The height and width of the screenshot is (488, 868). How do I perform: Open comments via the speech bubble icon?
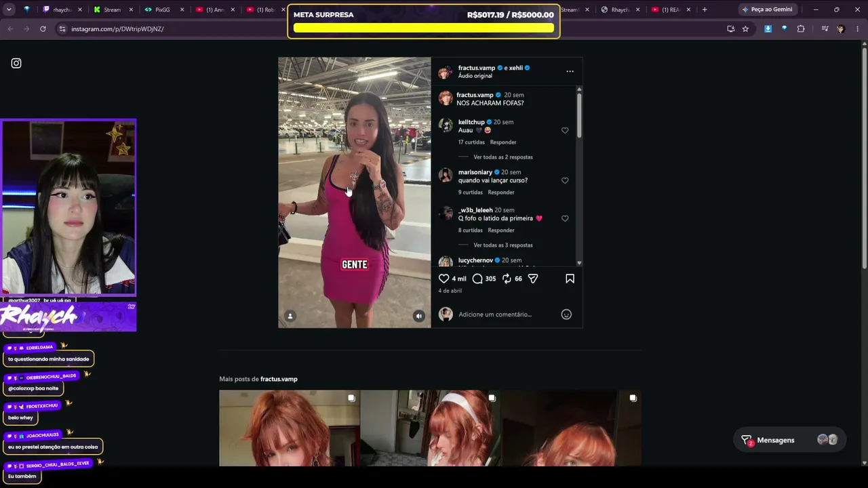point(477,279)
